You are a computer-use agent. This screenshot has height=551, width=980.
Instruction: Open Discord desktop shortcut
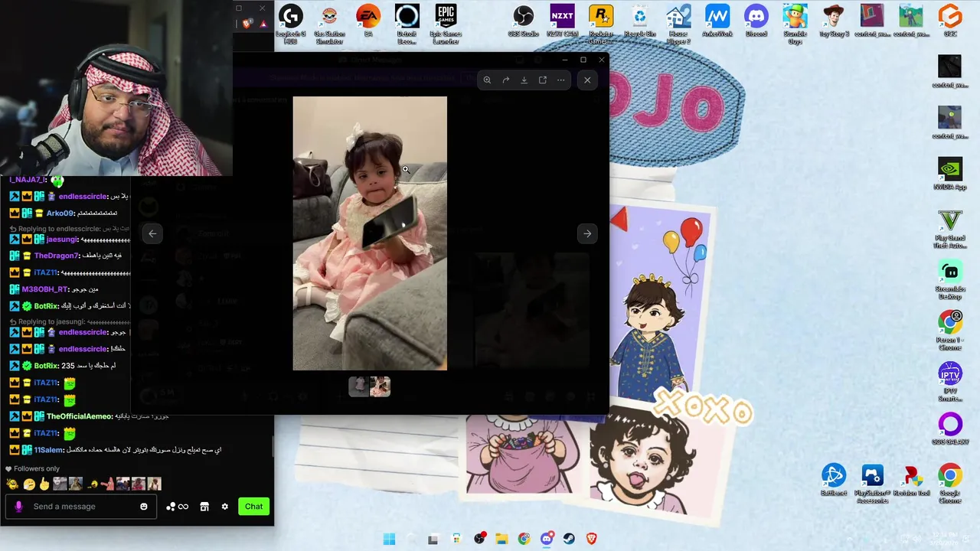tap(756, 21)
